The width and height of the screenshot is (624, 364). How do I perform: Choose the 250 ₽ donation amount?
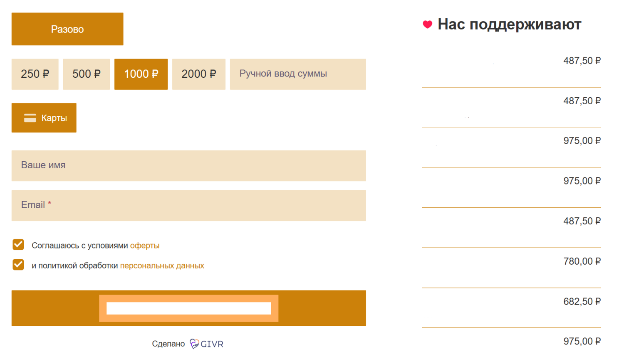coord(35,74)
